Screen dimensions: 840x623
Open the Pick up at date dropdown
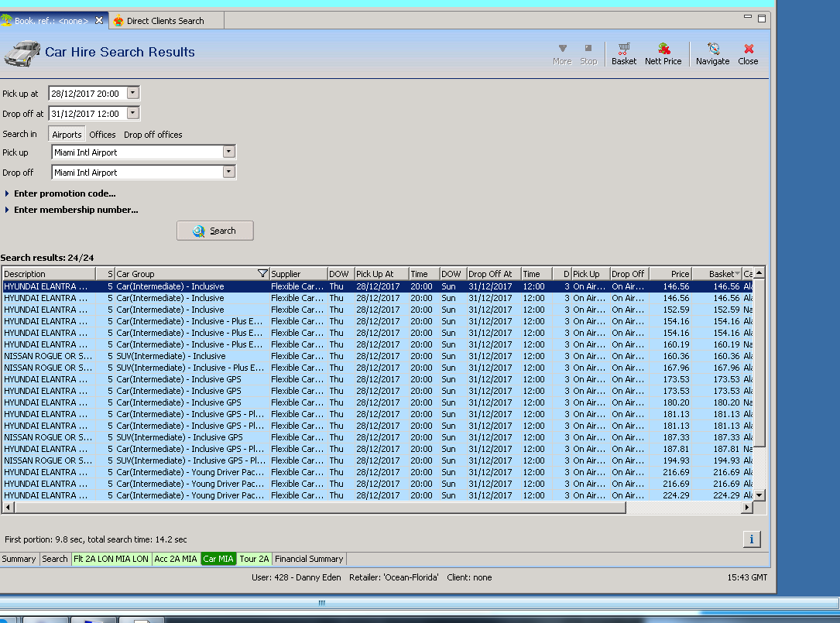[x=132, y=93]
